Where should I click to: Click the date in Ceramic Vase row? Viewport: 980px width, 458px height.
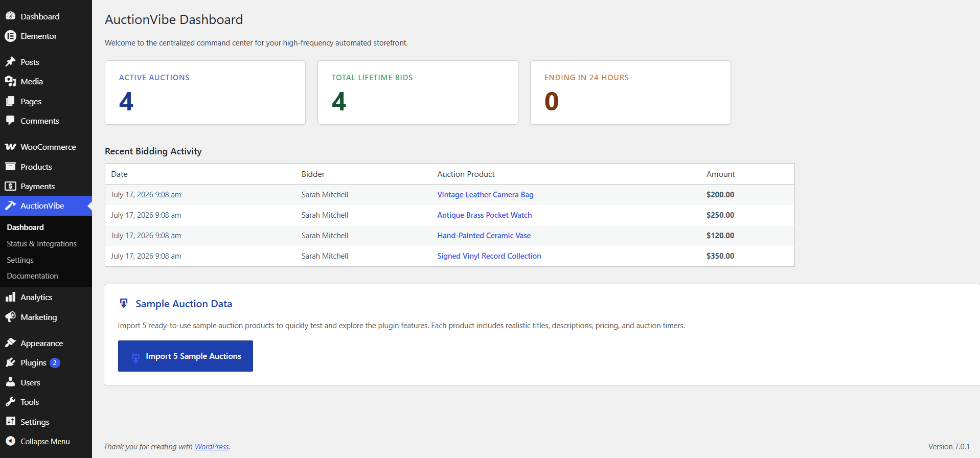pos(146,236)
